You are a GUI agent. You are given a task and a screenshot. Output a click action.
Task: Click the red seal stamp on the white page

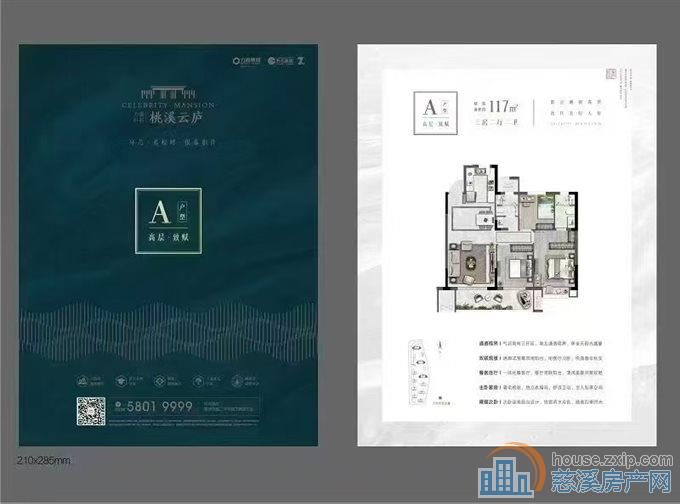click(x=611, y=73)
